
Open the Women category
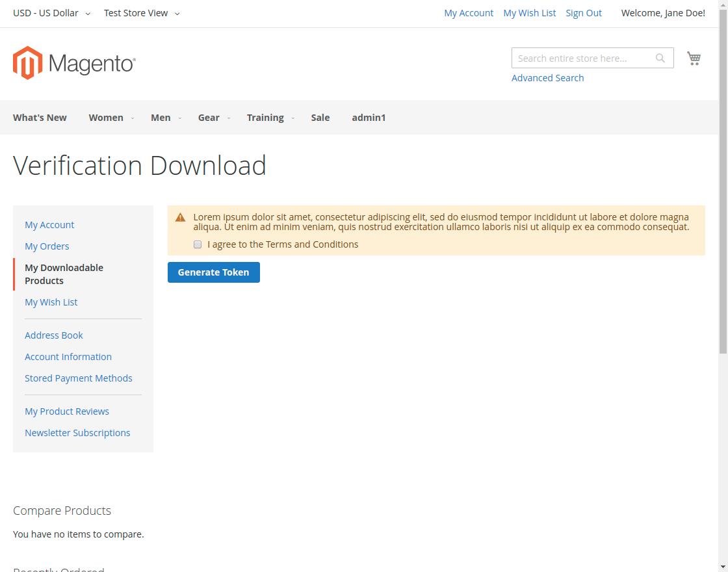(x=106, y=118)
